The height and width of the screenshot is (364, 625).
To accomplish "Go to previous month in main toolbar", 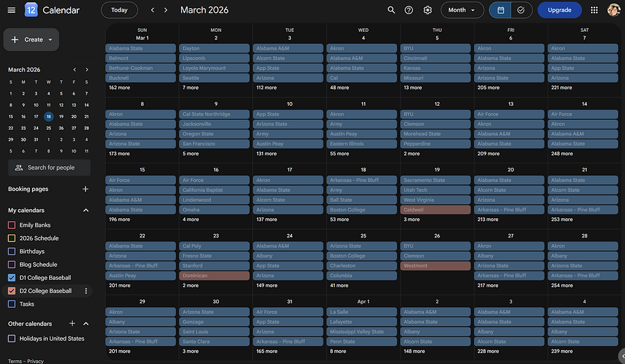I will [x=152, y=10].
